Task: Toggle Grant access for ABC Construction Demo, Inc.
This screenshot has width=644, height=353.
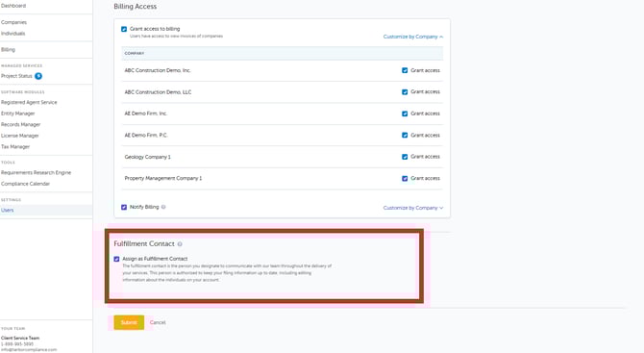Action: 405,70
